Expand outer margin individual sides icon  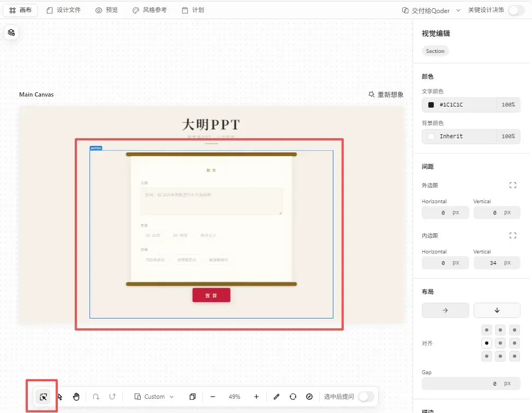(x=513, y=185)
